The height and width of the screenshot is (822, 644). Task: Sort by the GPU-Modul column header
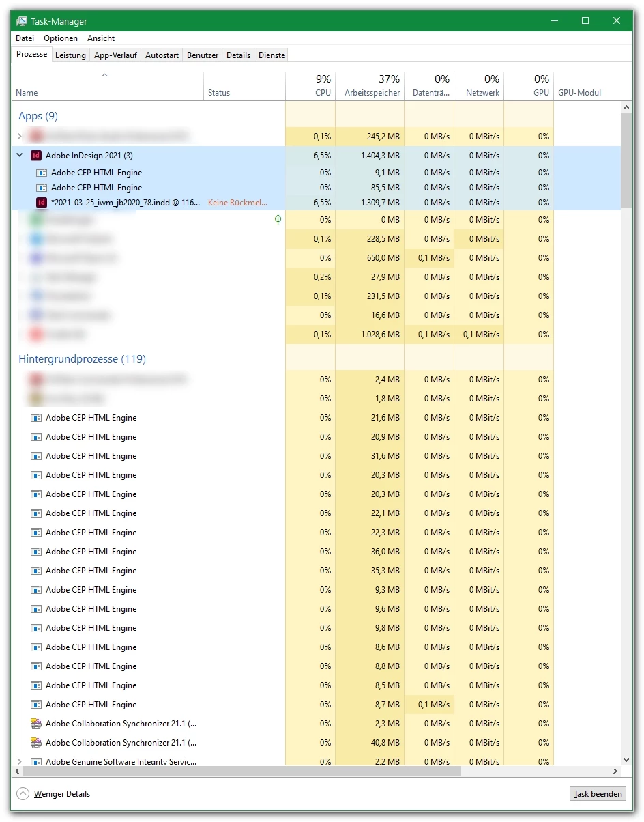587,85
